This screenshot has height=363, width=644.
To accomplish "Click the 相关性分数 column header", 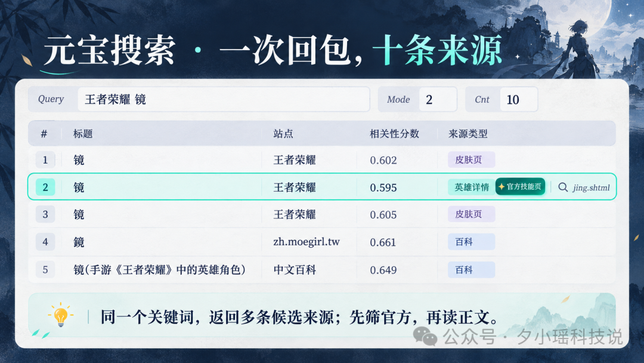I will pyautogui.click(x=394, y=134).
